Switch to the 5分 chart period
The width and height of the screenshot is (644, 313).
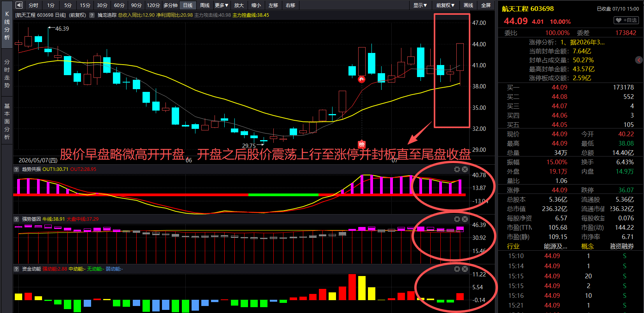click(68, 5)
